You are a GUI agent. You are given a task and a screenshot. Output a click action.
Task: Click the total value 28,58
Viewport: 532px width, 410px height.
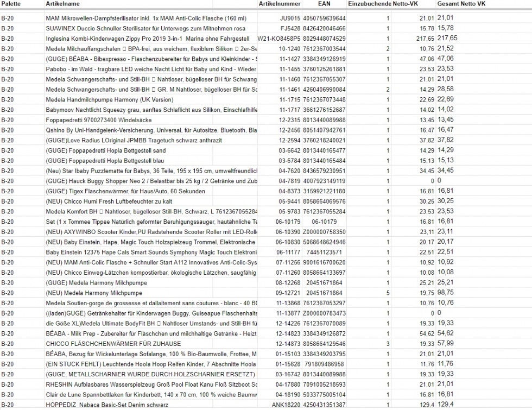click(x=446, y=89)
